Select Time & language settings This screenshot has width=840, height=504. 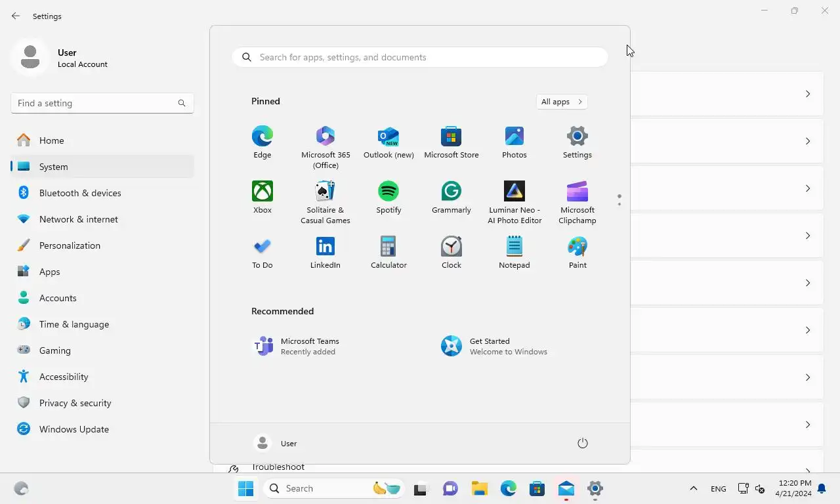102,324
